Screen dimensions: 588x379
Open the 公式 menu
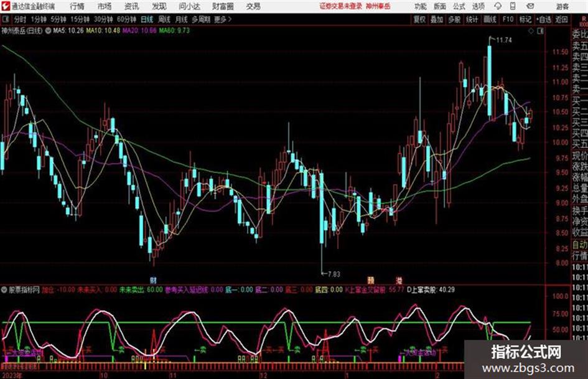(x=459, y=6)
